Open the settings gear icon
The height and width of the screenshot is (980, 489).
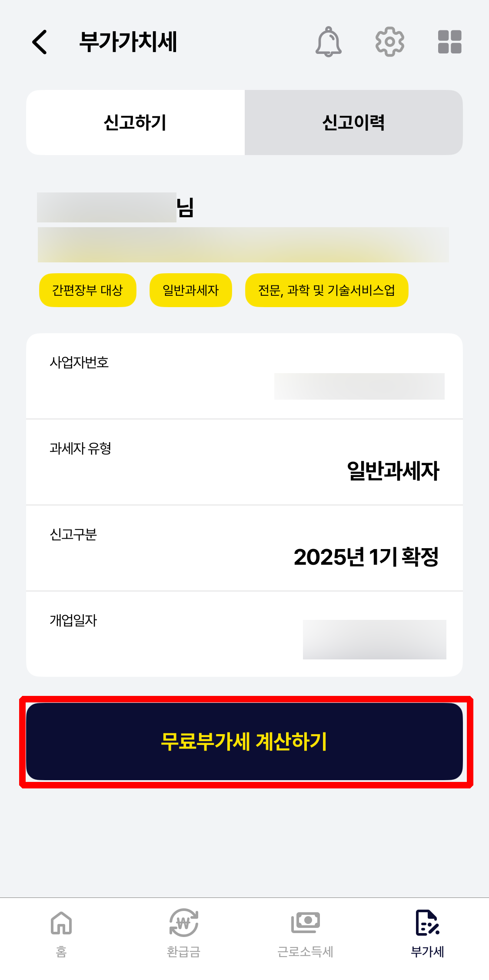(x=389, y=41)
